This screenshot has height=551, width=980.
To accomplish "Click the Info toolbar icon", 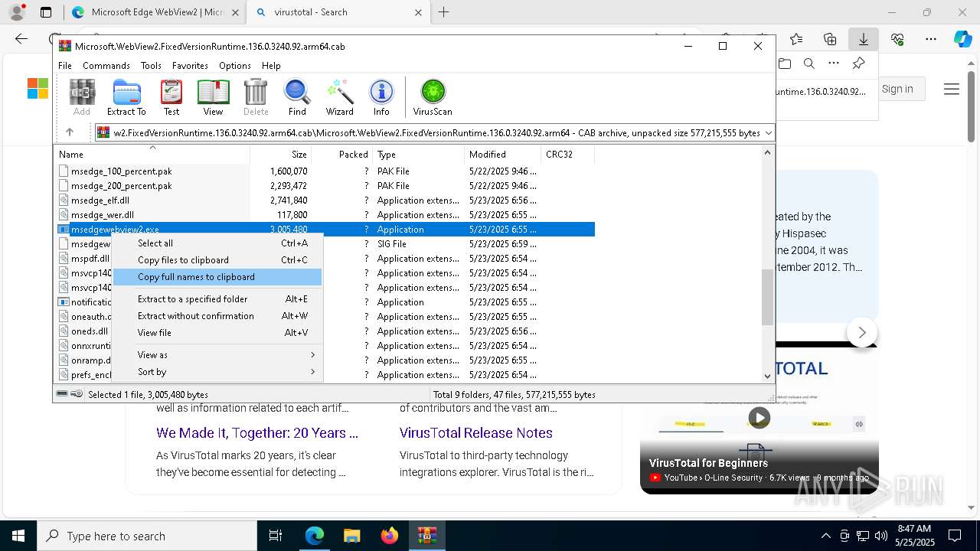I will pos(381,97).
